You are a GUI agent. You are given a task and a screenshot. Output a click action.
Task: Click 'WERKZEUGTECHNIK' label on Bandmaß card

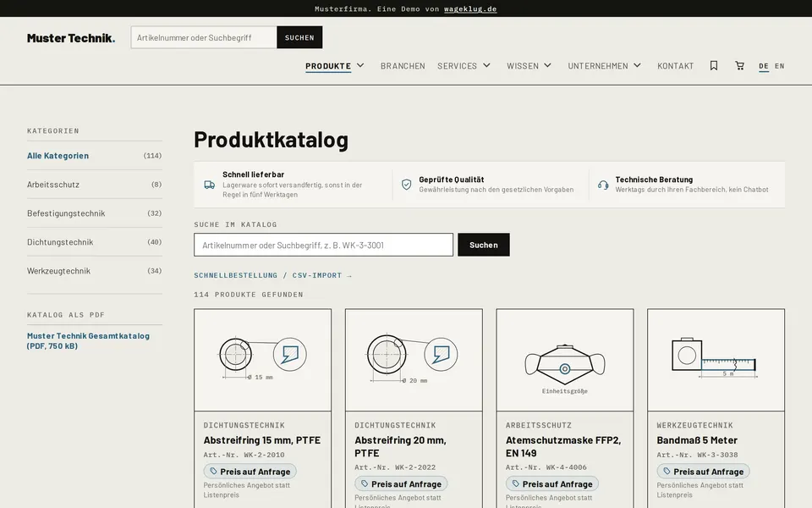[x=695, y=425]
